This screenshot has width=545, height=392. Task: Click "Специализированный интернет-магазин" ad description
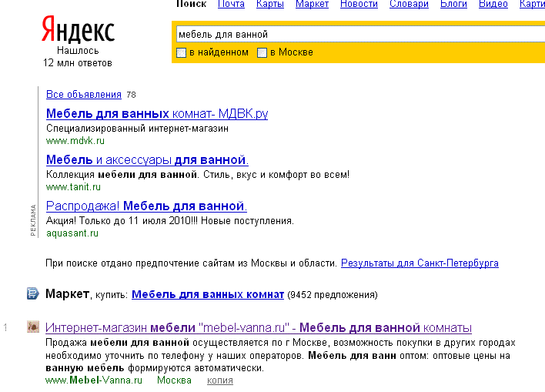[137, 129]
